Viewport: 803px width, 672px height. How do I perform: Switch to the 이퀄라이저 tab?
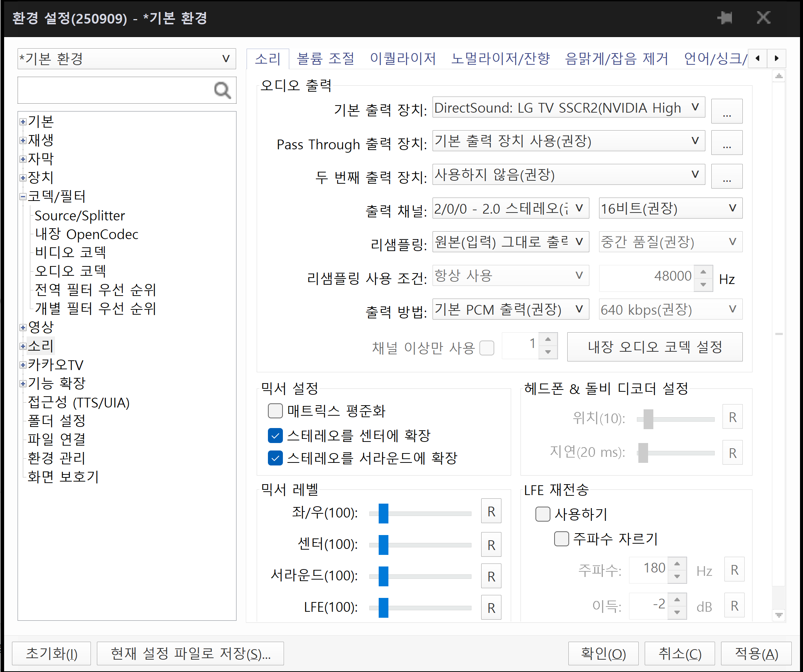pyautogui.click(x=402, y=58)
